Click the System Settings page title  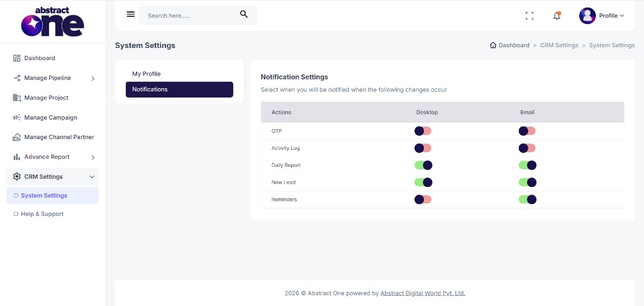[x=145, y=45]
